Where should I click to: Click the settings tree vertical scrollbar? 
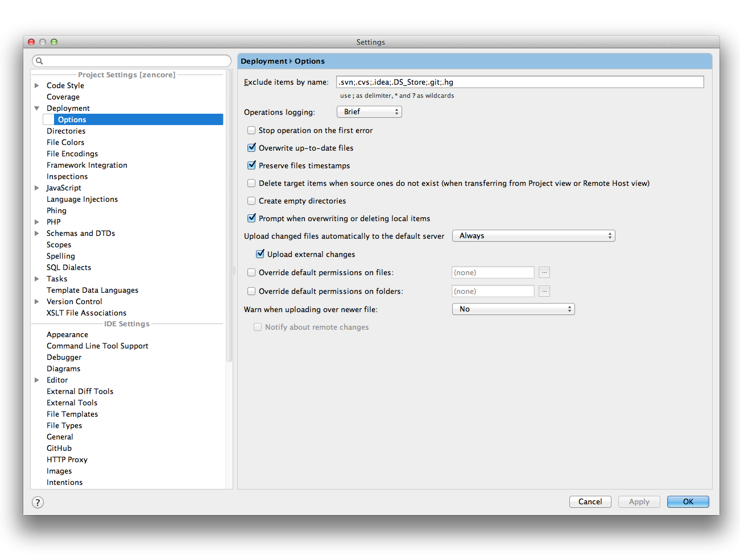tap(229, 216)
